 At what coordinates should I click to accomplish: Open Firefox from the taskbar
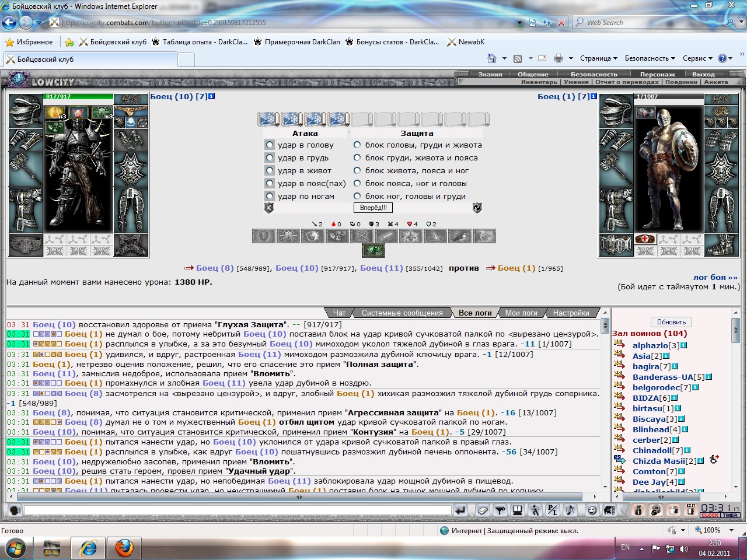[x=124, y=548]
